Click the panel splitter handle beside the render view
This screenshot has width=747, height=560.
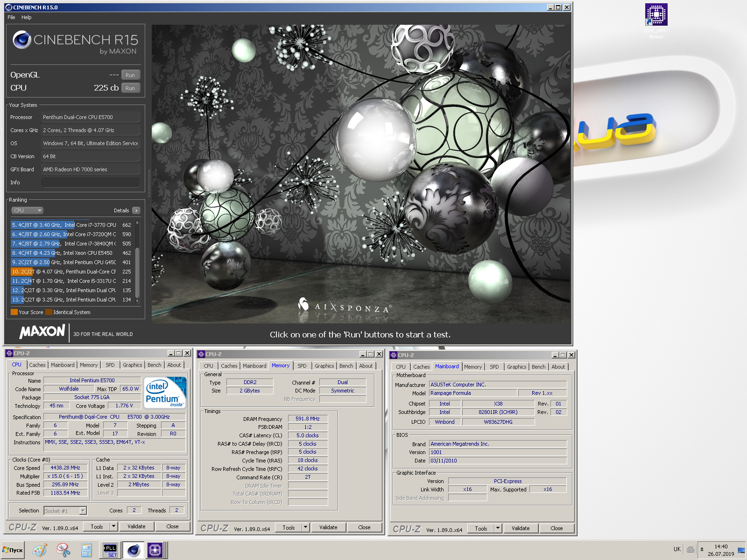[x=149, y=183]
